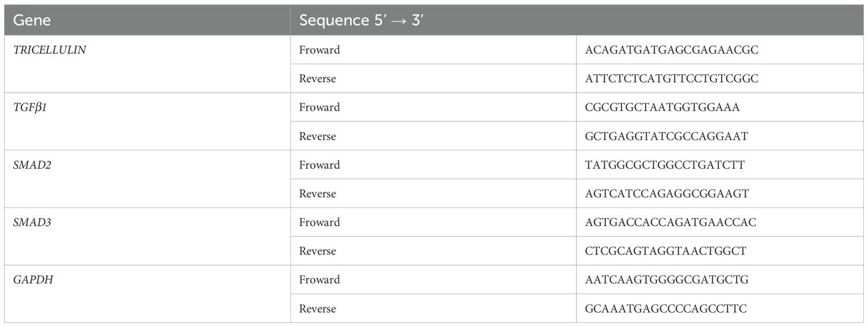This screenshot has width=868, height=327.
Task: Click the SMAD2 reverse sequence AGTCATCCAGAGGCGGAAGT
Action: click(x=666, y=194)
